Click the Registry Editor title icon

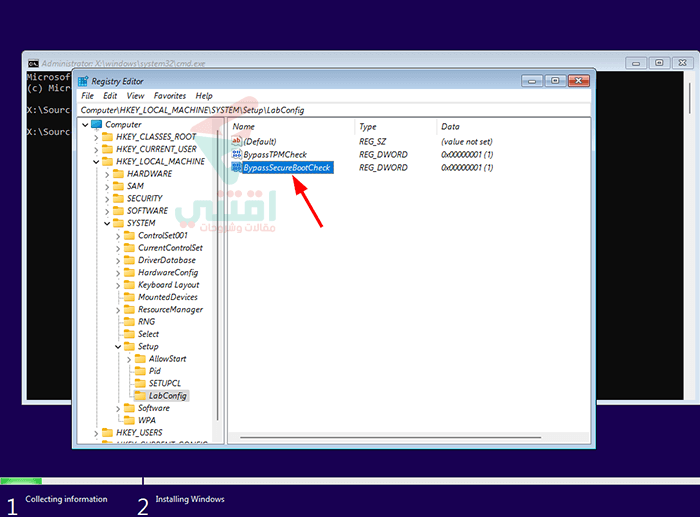[83, 81]
